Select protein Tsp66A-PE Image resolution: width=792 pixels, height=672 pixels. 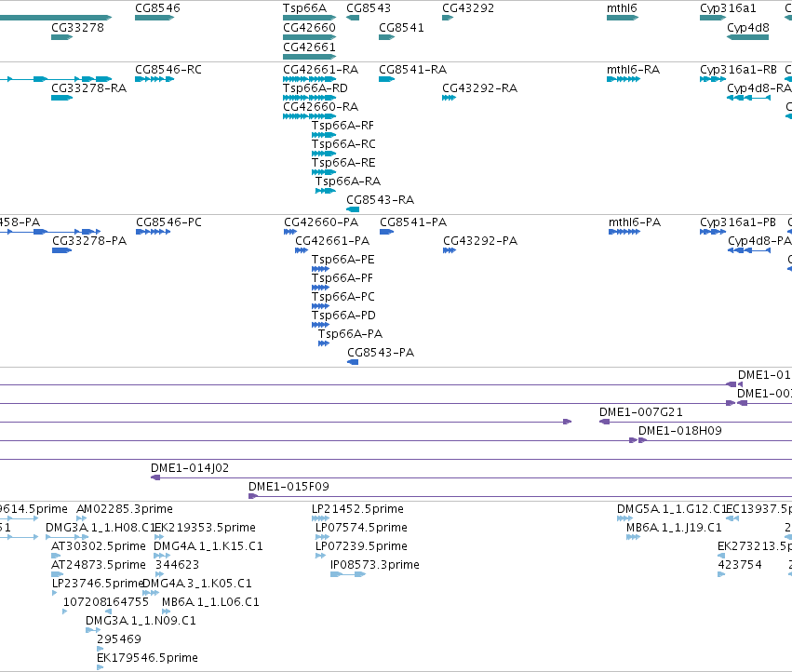(320, 269)
